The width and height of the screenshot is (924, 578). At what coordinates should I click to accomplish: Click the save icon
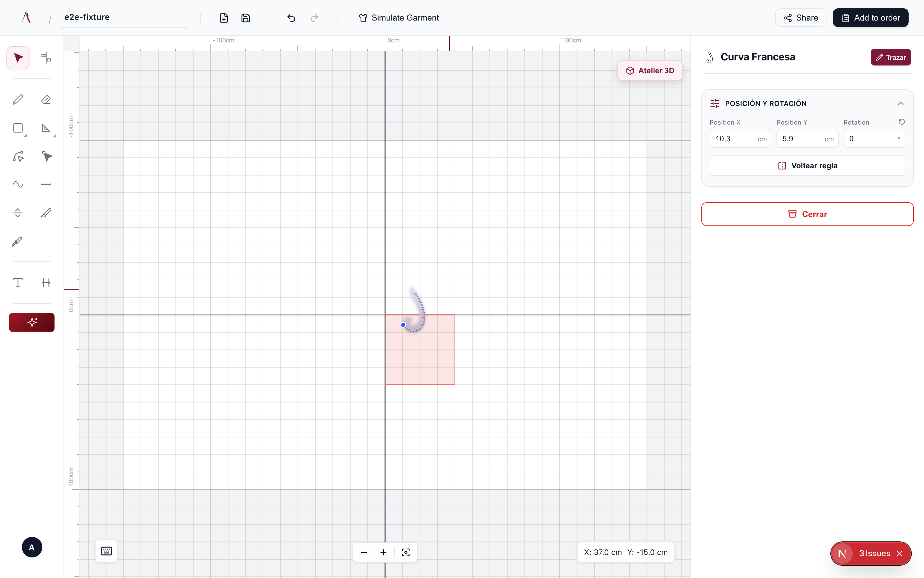(245, 18)
